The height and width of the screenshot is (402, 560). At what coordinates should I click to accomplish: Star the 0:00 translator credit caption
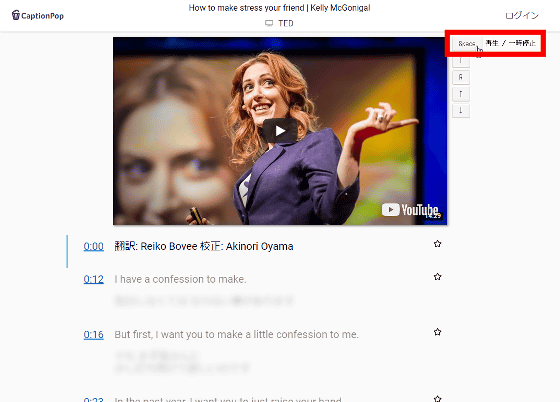437,244
